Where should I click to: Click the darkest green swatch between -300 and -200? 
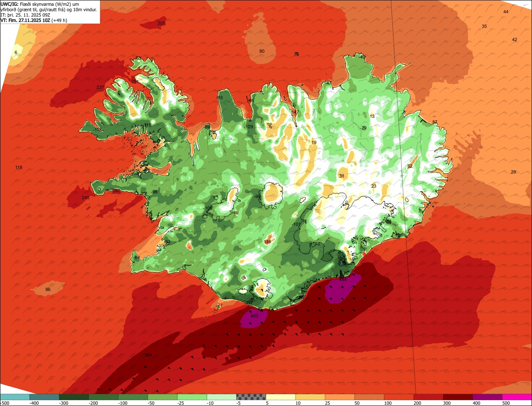(x=74, y=397)
